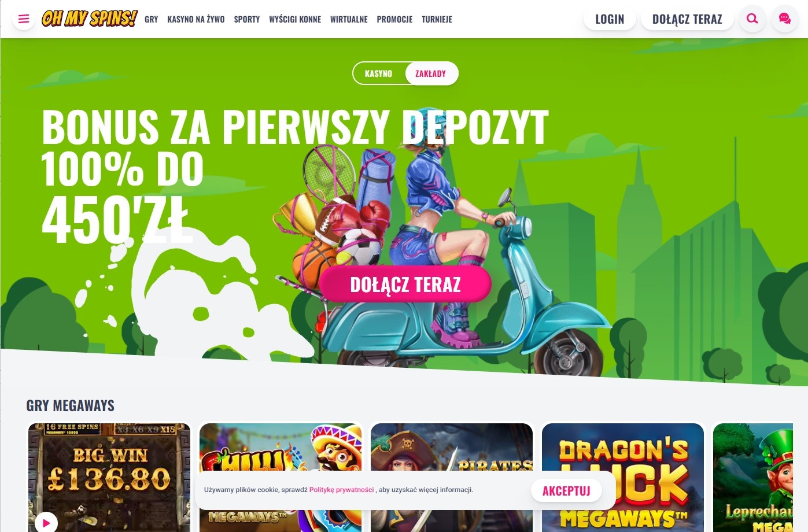Open the Gry menu item
This screenshot has width=808, height=532.
coord(152,19)
